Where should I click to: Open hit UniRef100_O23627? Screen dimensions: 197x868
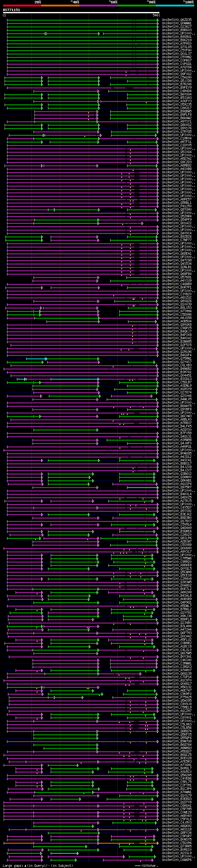click(177, 26)
